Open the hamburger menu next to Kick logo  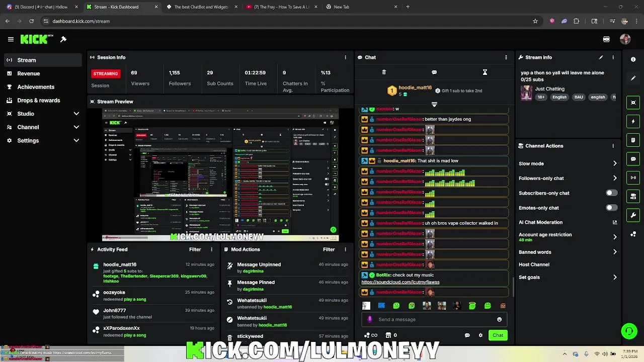pos(11,39)
